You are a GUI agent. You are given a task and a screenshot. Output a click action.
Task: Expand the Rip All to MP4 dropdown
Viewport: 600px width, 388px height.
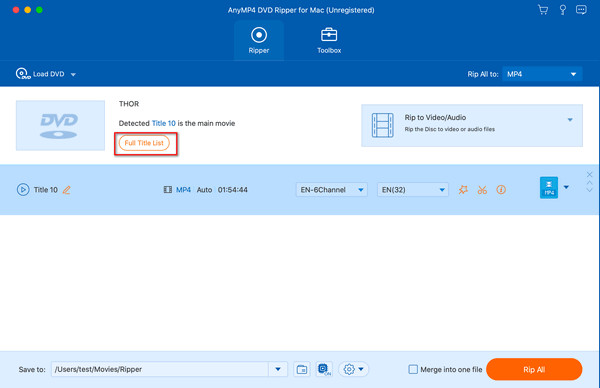(x=542, y=74)
